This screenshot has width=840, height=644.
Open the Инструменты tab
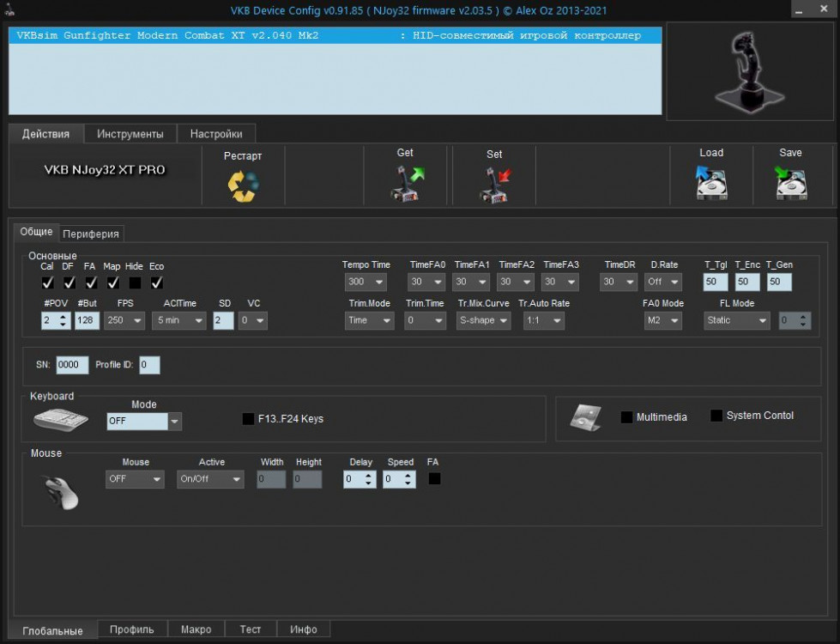pyautogui.click(x=130, y=134)
